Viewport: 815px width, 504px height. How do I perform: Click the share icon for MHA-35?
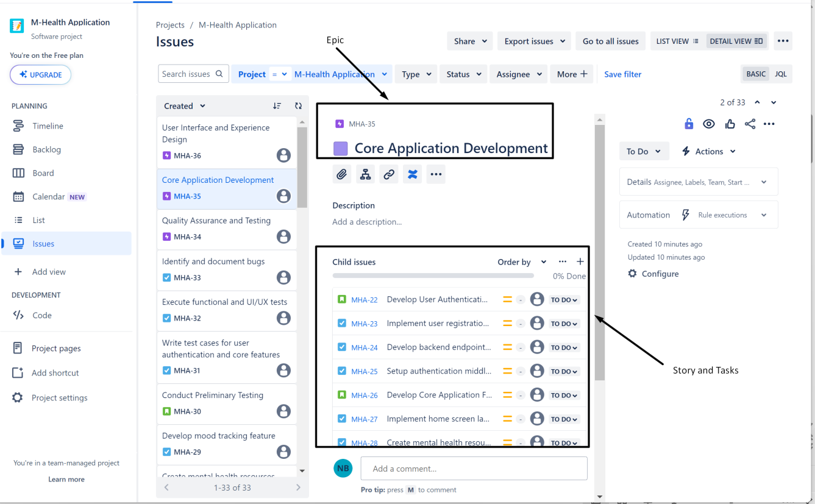(x=750, y=123)
